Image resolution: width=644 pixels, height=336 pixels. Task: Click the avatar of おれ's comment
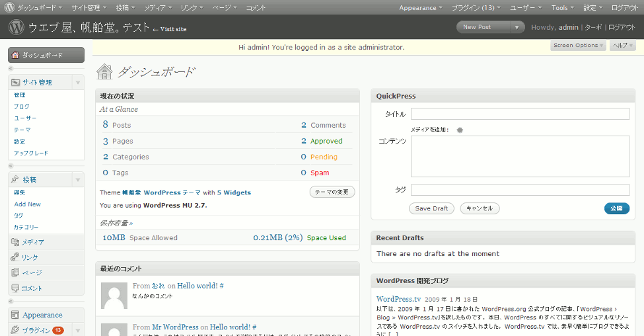tap(114, 295)
